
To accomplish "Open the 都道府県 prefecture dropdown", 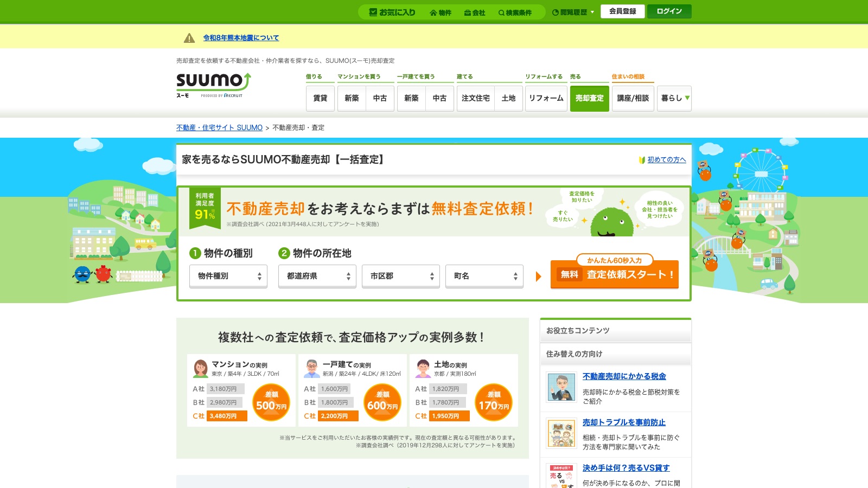I will point(317,277).
